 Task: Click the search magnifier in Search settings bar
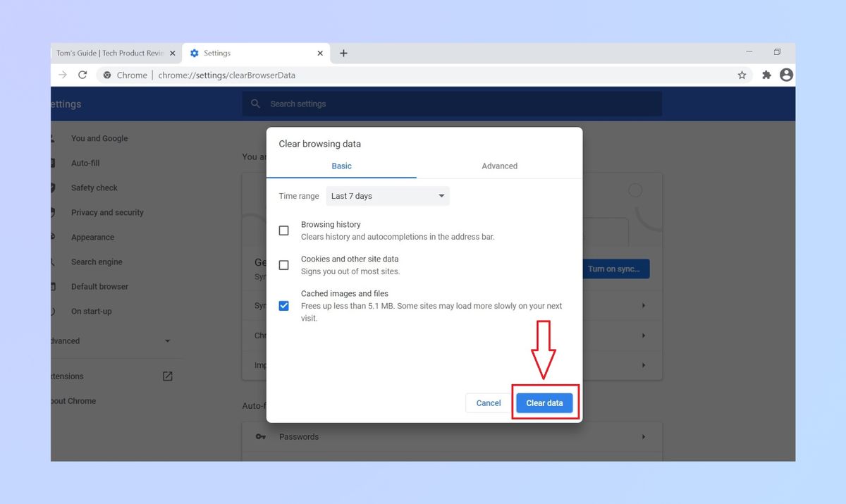[255, 104]
